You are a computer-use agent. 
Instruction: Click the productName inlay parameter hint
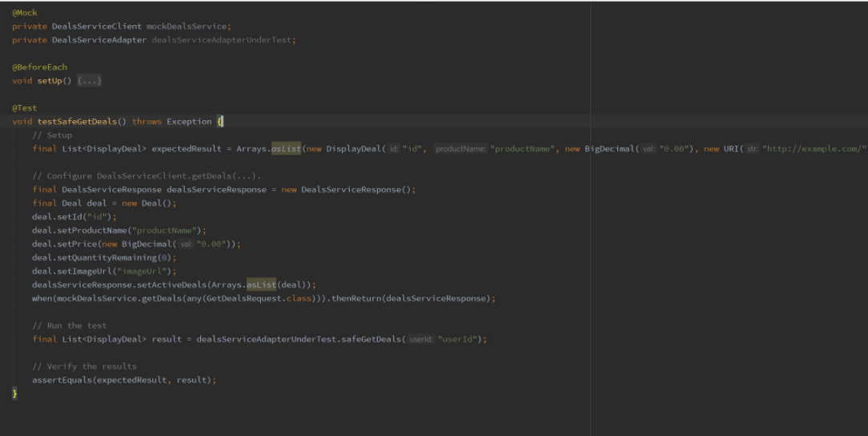coord(460,149)
